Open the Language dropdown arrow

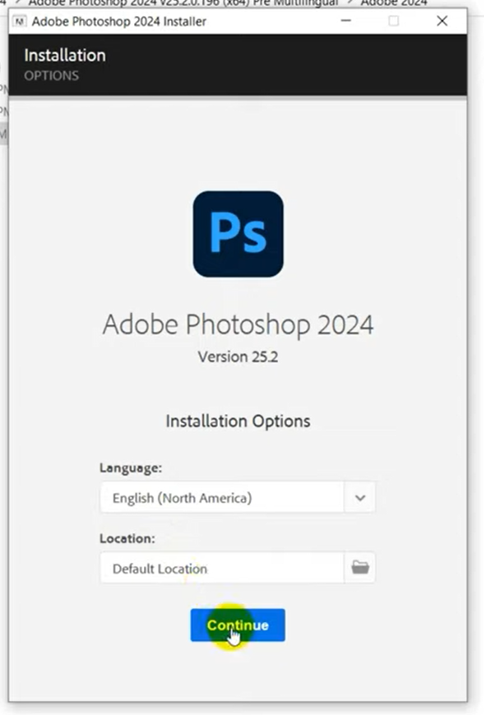360,497
